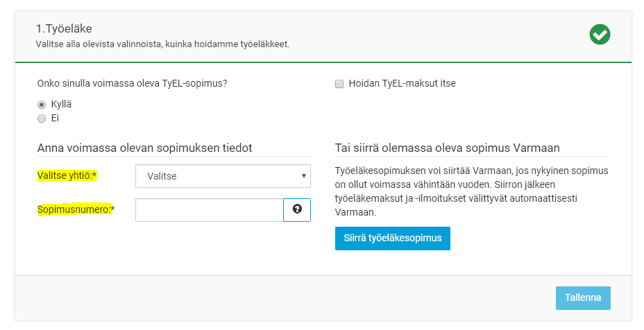Click the Onko sinulla voimassa oleva TyEL-sopimus question

coord(132,83)
